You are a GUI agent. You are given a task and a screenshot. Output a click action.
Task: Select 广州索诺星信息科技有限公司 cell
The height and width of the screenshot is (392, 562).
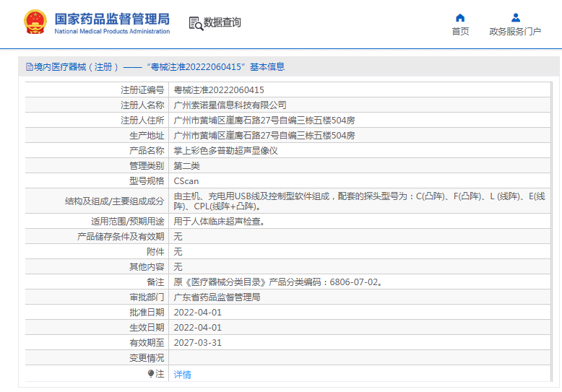pyautogui.click(x=230, y=105)
